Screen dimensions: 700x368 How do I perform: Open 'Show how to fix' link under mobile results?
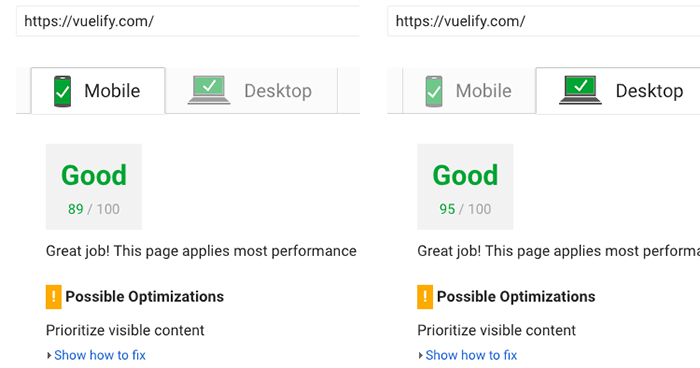100,355
